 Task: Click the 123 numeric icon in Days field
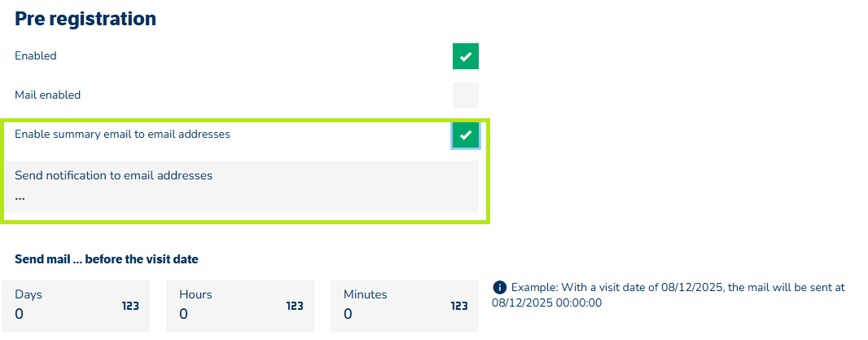(130, 306)
